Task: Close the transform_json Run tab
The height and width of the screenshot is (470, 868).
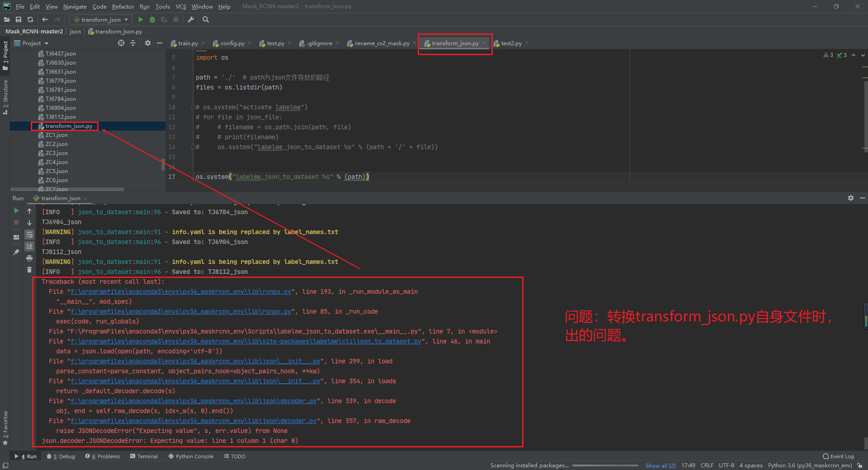Action: pos(85,198)
